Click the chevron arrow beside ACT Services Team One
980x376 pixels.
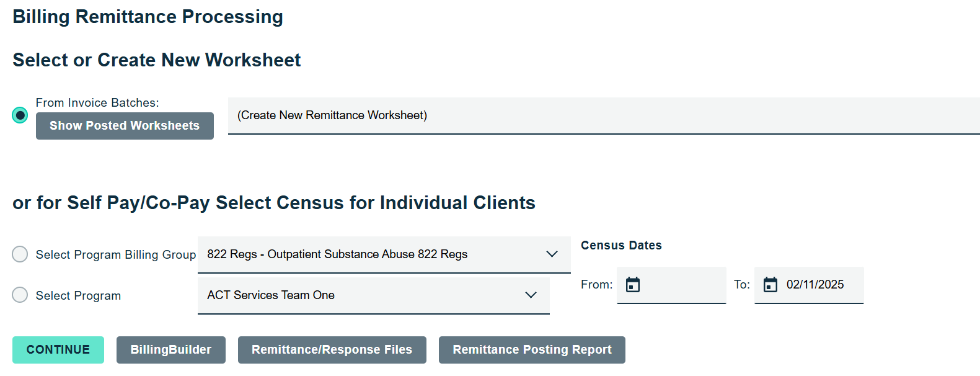(531, 295)
